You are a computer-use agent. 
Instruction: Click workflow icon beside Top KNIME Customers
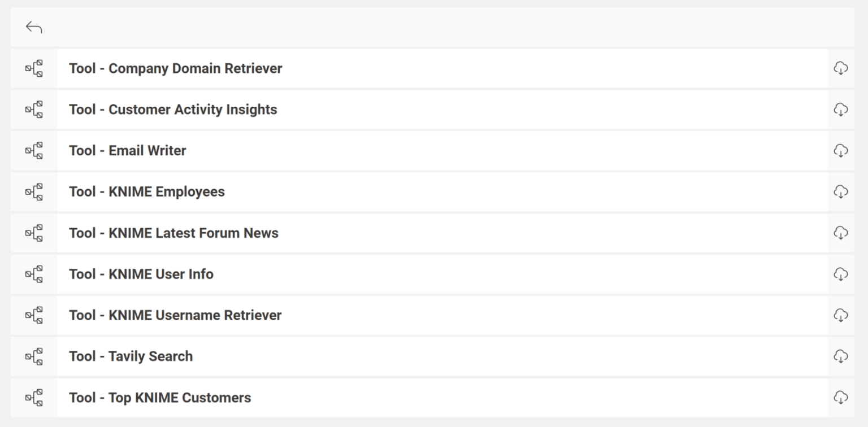(34, 398)
